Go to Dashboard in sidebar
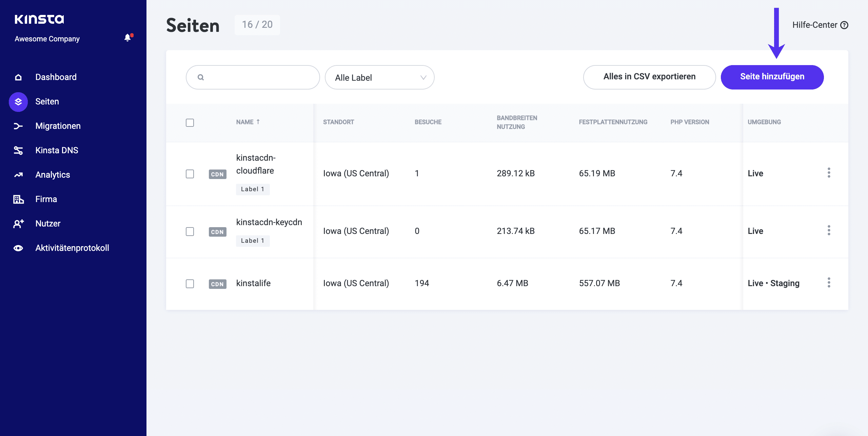The height and width of the screenshot is (436, 868). (56, 77)
